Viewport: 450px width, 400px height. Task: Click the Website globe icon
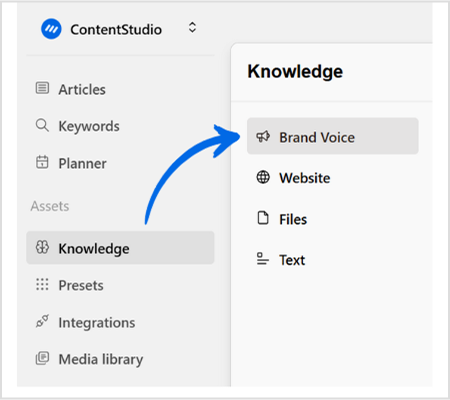click(263, 177)
